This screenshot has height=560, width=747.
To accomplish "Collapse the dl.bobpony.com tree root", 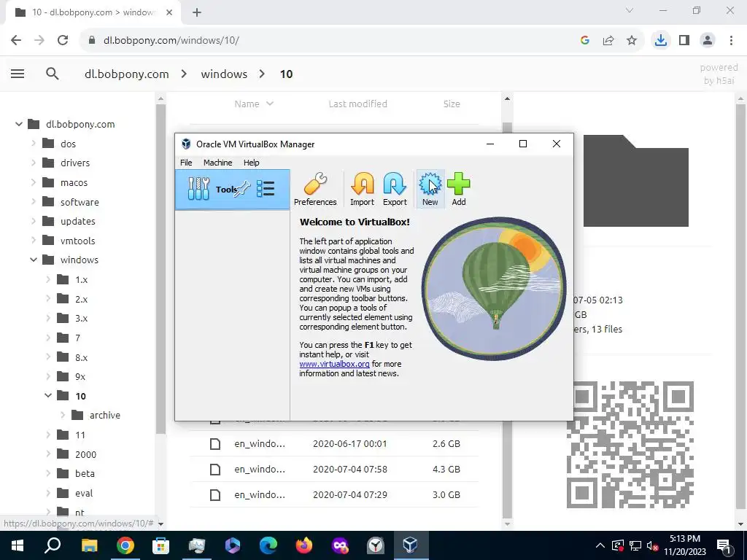I will click(x=18, y=124).
